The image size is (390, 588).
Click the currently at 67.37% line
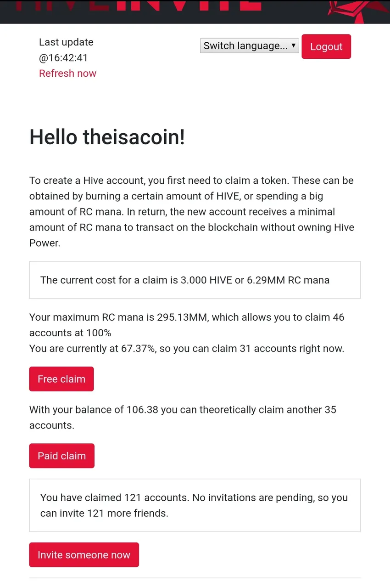click(187, 349)
